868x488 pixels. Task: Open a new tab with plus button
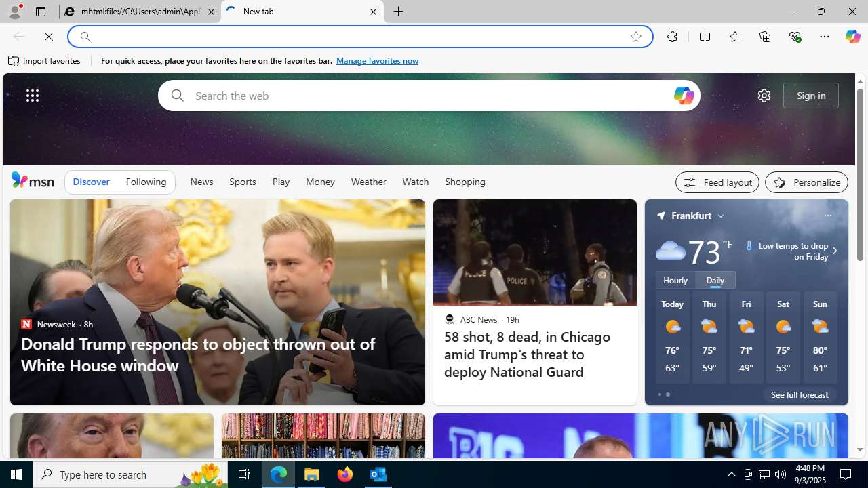coord(399,12)
